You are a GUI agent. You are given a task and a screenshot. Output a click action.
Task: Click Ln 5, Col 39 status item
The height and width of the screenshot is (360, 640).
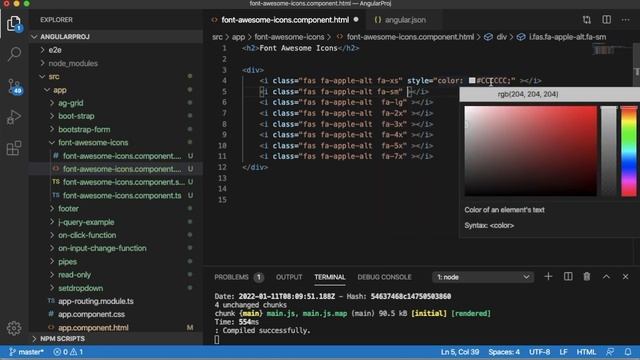(460, 352)
